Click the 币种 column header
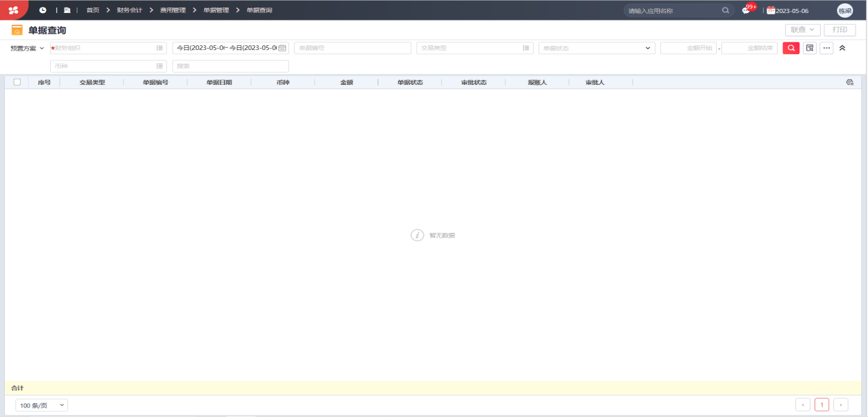 point(283,82)
